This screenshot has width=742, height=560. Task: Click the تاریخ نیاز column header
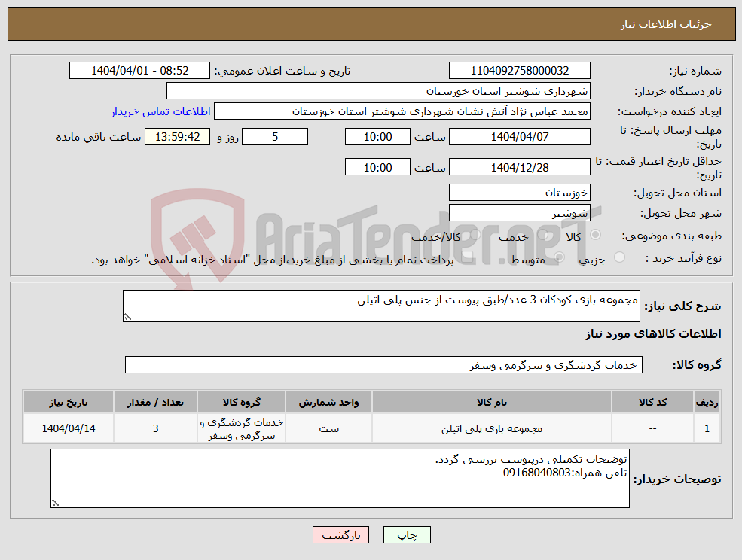pyautogui.click(x=69, y=403)
